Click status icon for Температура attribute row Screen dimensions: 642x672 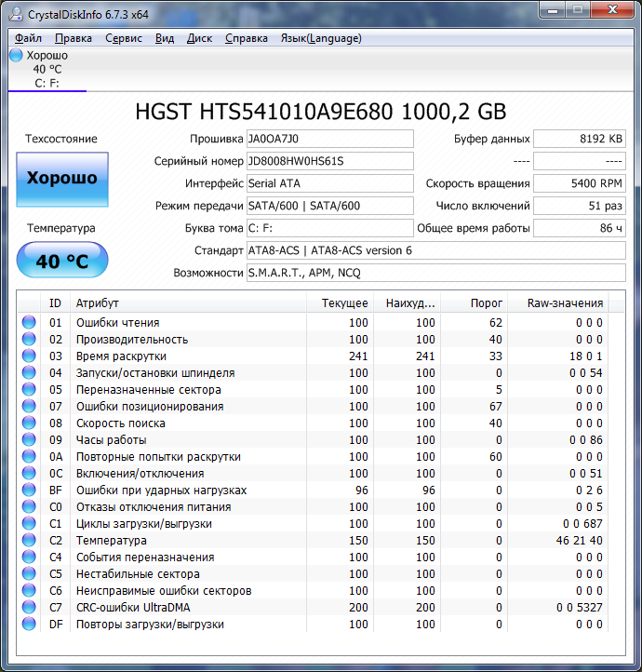[x=29, y=541]
